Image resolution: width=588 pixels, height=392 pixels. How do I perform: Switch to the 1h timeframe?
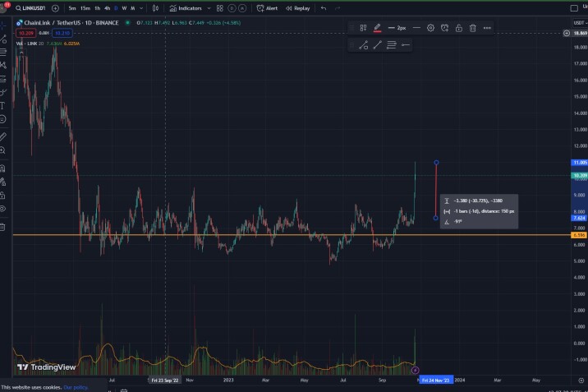point(98,8)
